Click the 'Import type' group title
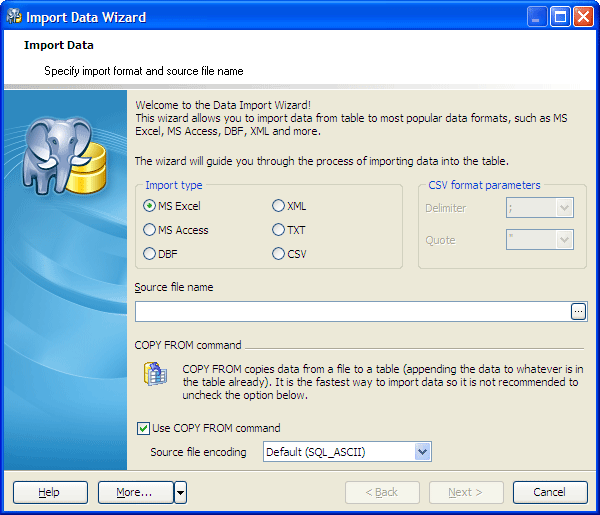 (x=173, y=185)
